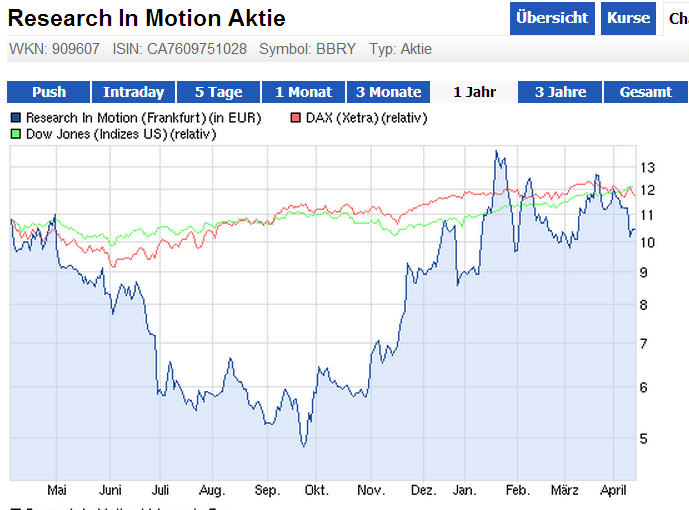689x510 pixels.
Task: Click the Mai label on the x-axis
Action: [x=57, y=490]
